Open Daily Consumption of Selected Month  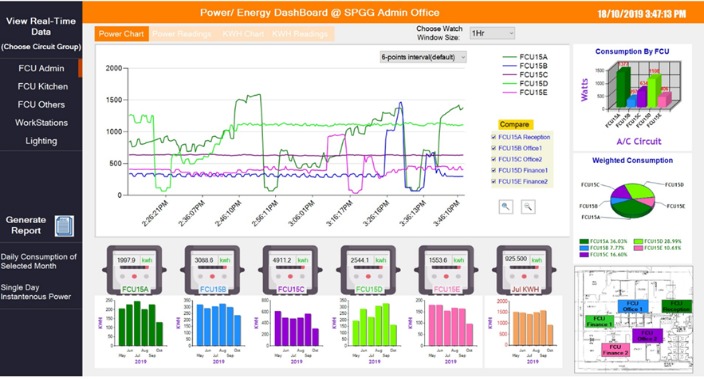pyautogui.click(x=39, y=261)
